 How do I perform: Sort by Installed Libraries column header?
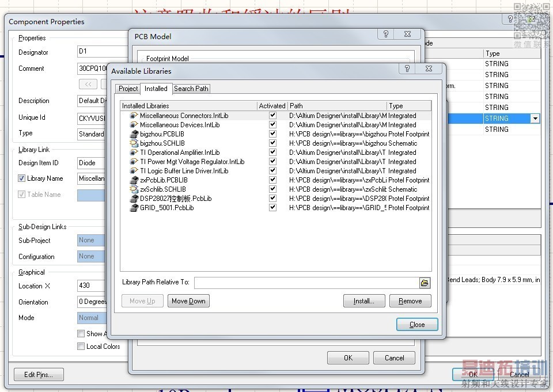click(188, 106)
